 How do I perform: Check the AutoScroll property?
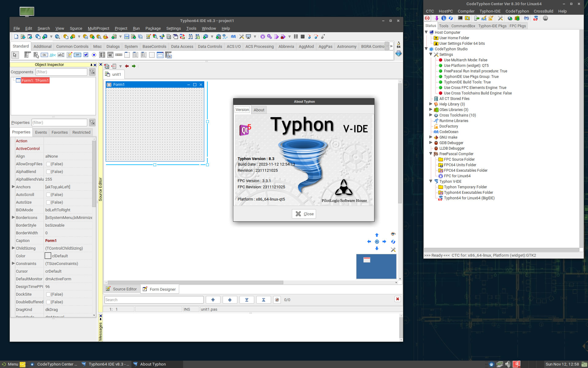48,195
